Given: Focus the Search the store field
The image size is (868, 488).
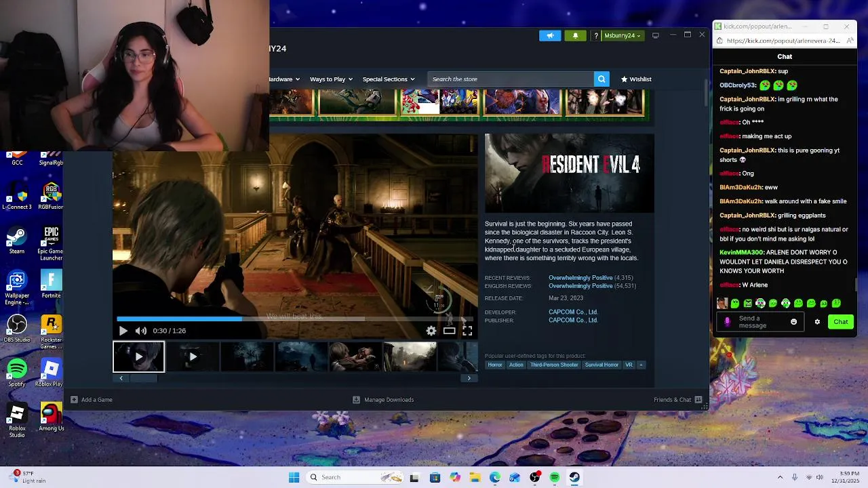Looking at the screenshot, I should click(x=511, y=79).
